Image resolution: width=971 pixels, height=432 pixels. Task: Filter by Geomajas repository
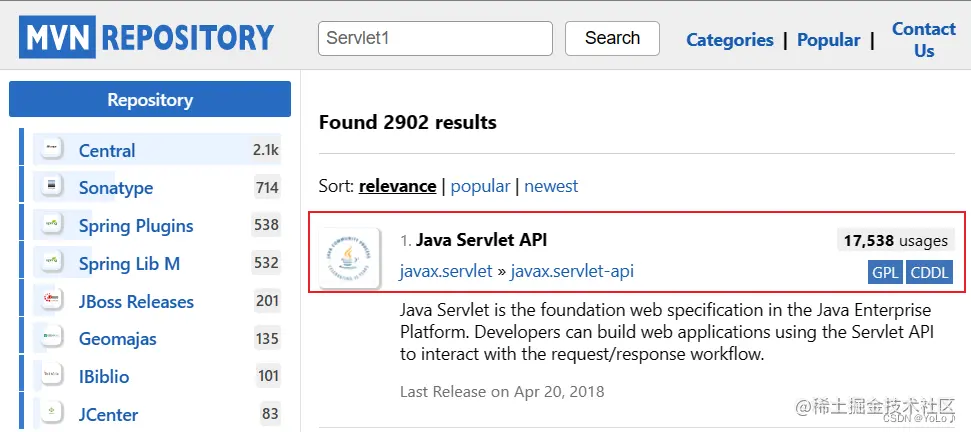(118, 339)
